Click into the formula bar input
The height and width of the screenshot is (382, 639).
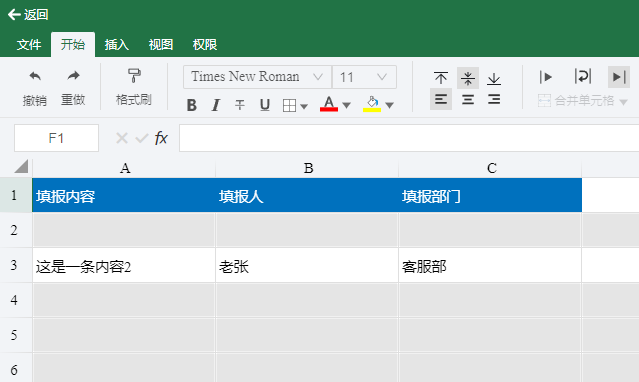[x=409, y=138]
